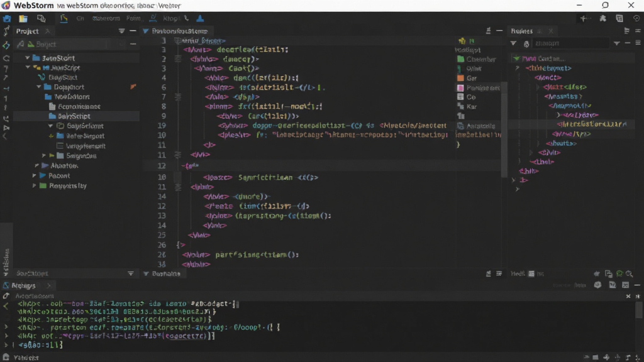
Task: Click the build hammer icon in toolbar
Action: tap(64, 18)
